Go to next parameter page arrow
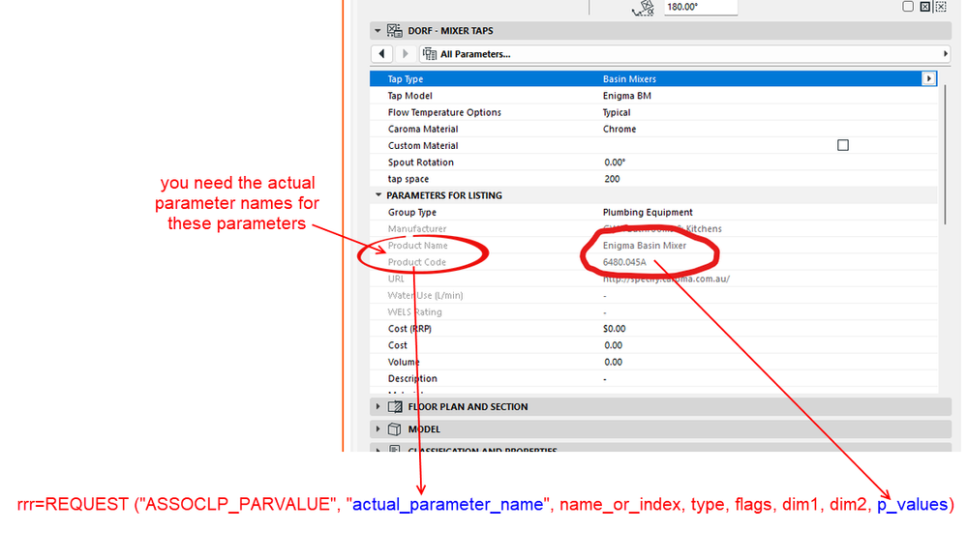This screenshot has width=967, height=560. tap(406, 54)
